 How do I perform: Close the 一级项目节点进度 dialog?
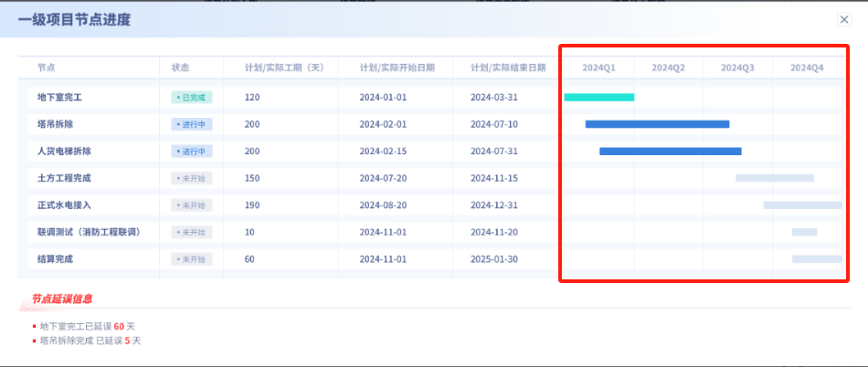(843, 20)
